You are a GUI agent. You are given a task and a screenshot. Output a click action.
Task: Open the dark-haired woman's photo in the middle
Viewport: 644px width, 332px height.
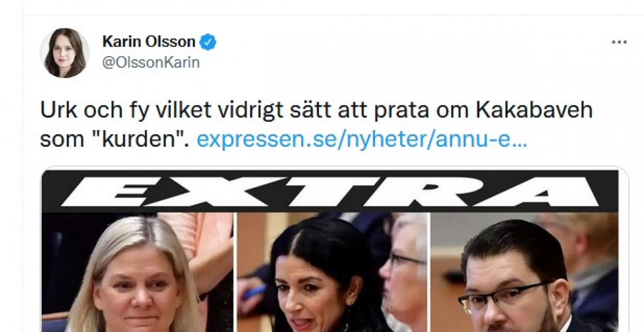[x=332, y=272]
